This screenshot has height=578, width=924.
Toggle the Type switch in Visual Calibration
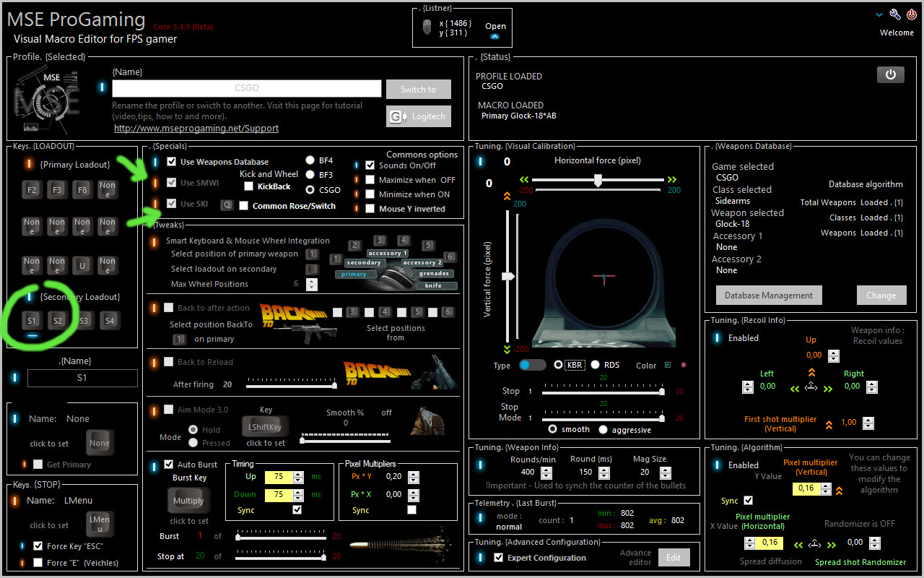(x=533, y=366)
